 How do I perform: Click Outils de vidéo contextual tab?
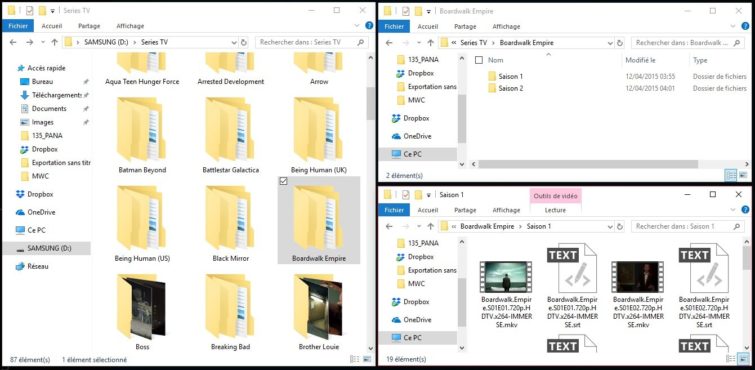[x=556, y=195]
